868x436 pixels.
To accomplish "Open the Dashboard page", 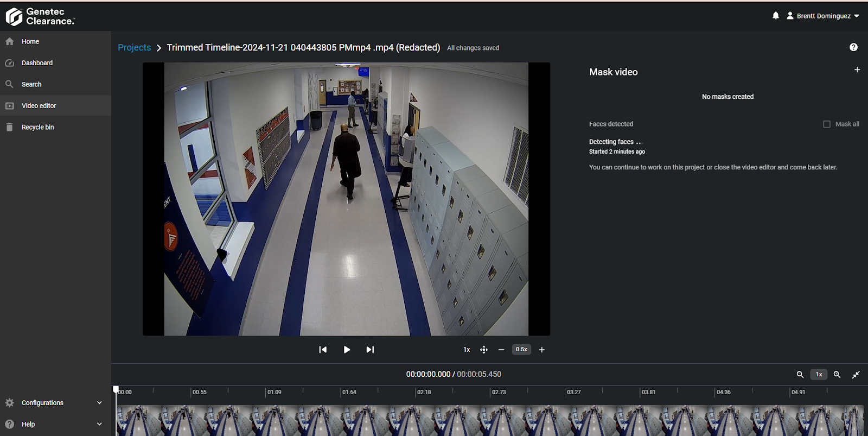I will click(x=37, y=63).
